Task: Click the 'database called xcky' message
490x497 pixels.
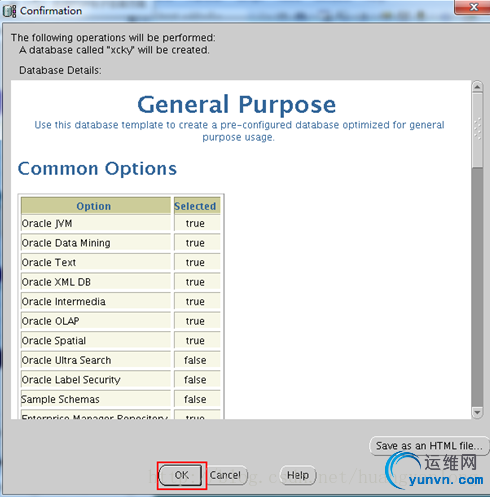Action: pos(114,50)
